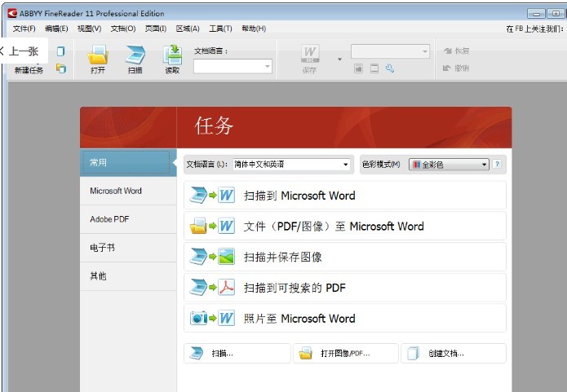Screen dimensions: 567x392
Task: Click the help question mark beside color mode
Action: (497, 164)
